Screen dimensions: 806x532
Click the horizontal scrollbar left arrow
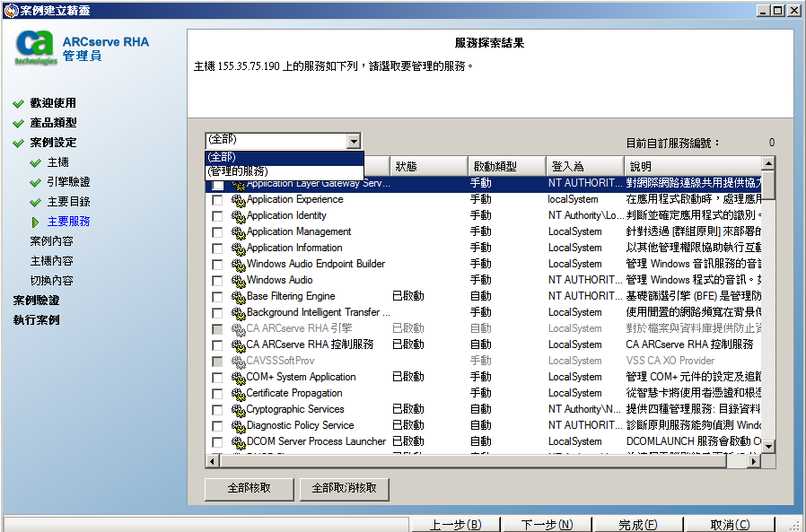pyautogui.click(x=213, y=461)
